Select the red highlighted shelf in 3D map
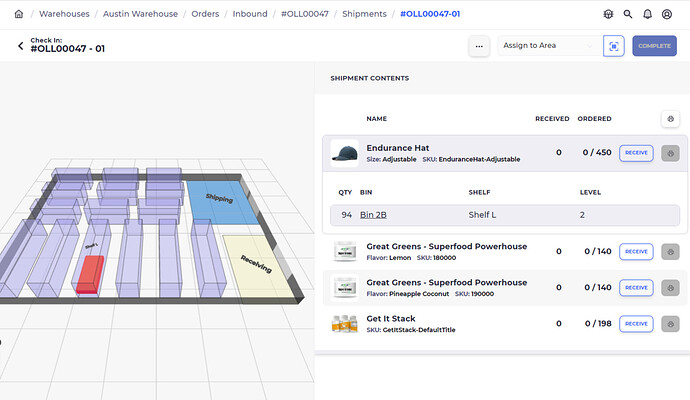Image resolution: width=690 pixels, height=400 pixels. tap(90, 275)
